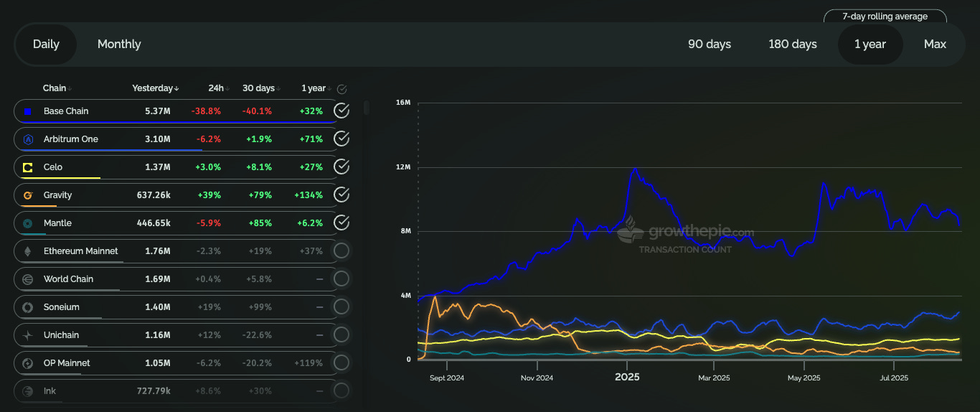Click Unichain's -22.6% monthly change
The height and width of the screenshot is (412, 980).
pos(257,335)
